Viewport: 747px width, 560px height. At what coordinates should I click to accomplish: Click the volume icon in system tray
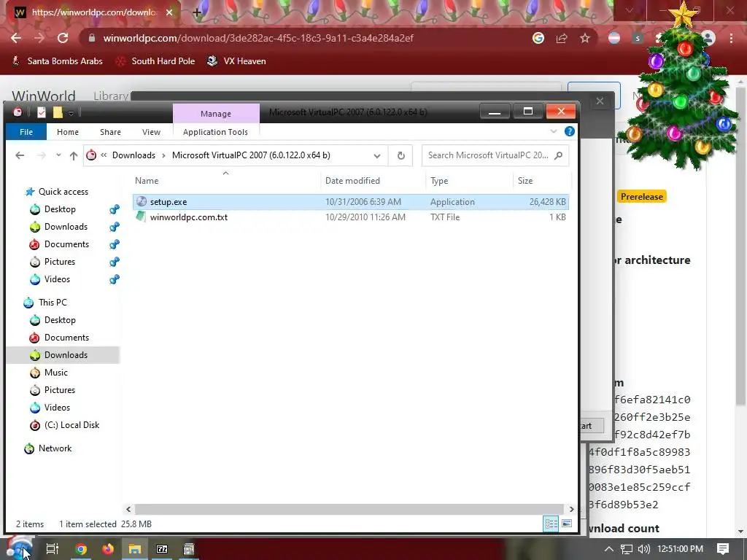click(643, 549)
